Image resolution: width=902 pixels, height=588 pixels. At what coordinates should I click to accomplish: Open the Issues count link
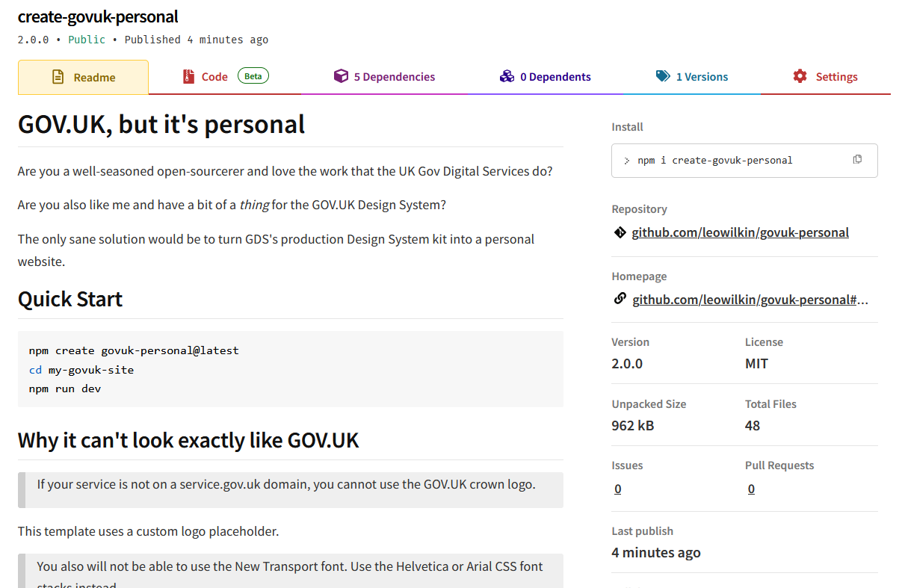click(617, 489)
